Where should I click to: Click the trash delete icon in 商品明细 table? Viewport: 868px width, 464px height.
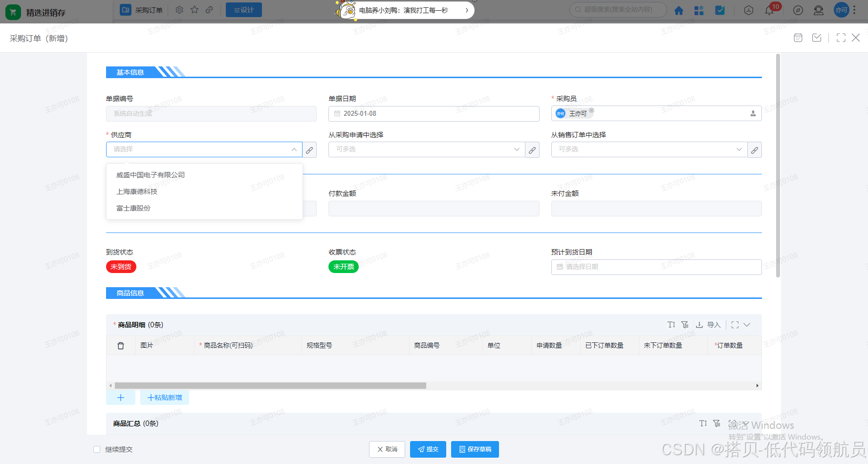[x=121, y=345]
